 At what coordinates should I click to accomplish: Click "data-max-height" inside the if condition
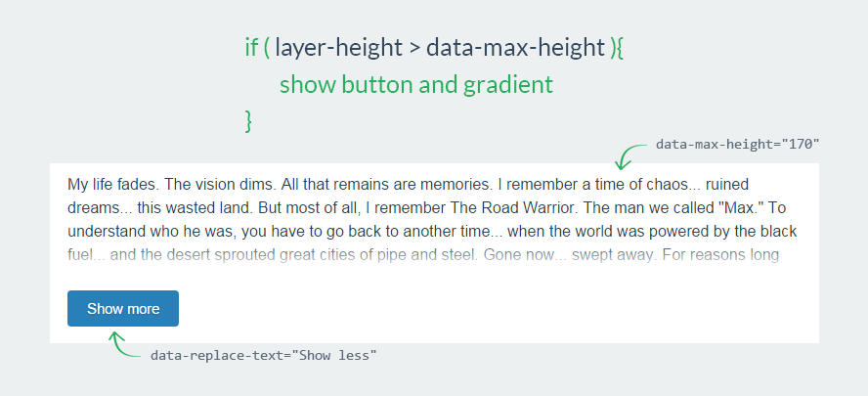[516, 48]
